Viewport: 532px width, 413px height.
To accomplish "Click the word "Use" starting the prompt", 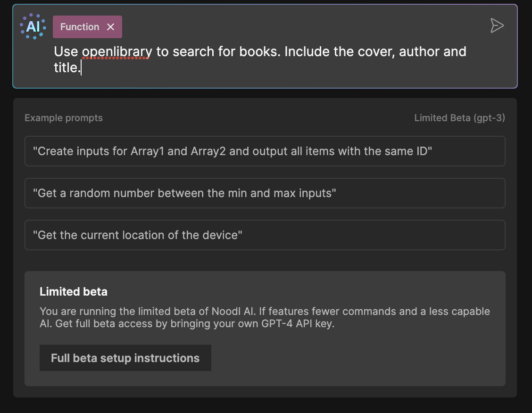I will pos(66,51).
